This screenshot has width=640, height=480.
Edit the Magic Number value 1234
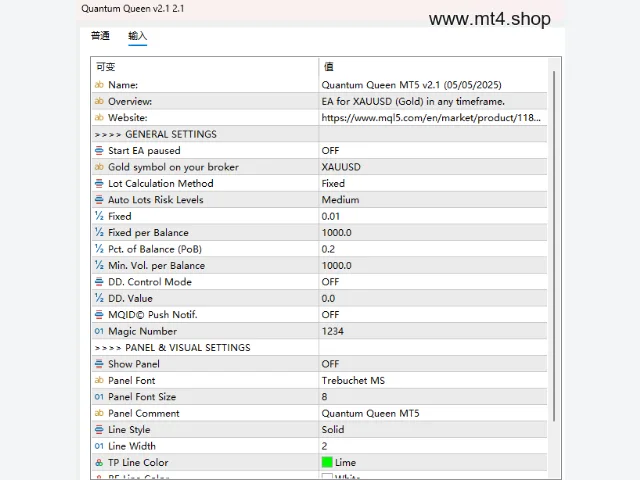pyautogui.click(x=433, y=331)
